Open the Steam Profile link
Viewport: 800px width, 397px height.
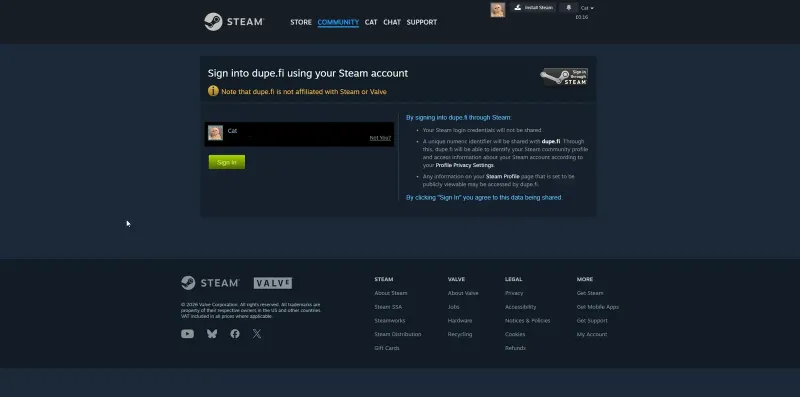pos(503,176)
